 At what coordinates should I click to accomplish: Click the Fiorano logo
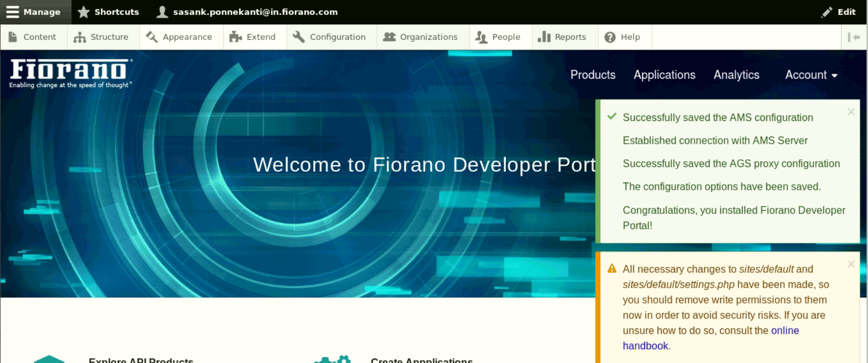tap(70, 73)
